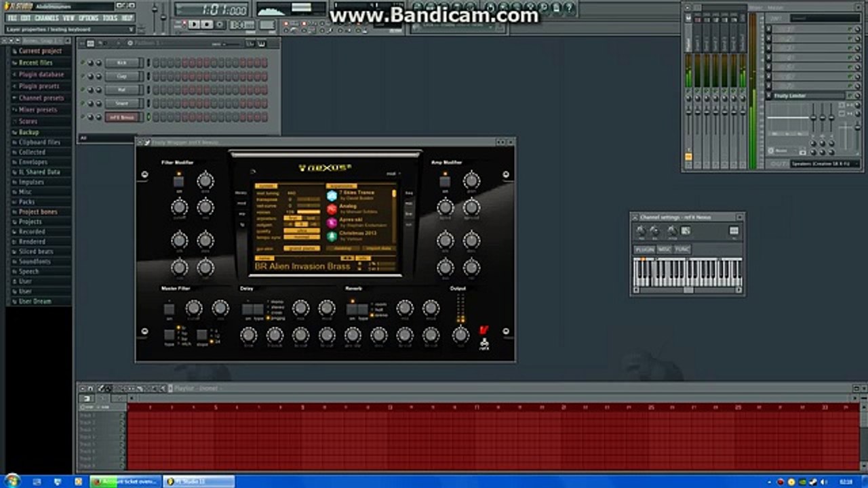This screenshot has height=488, width=868.
Task: Toggle the Nexus Delay on switch
Action: click(x=248, y=309)
